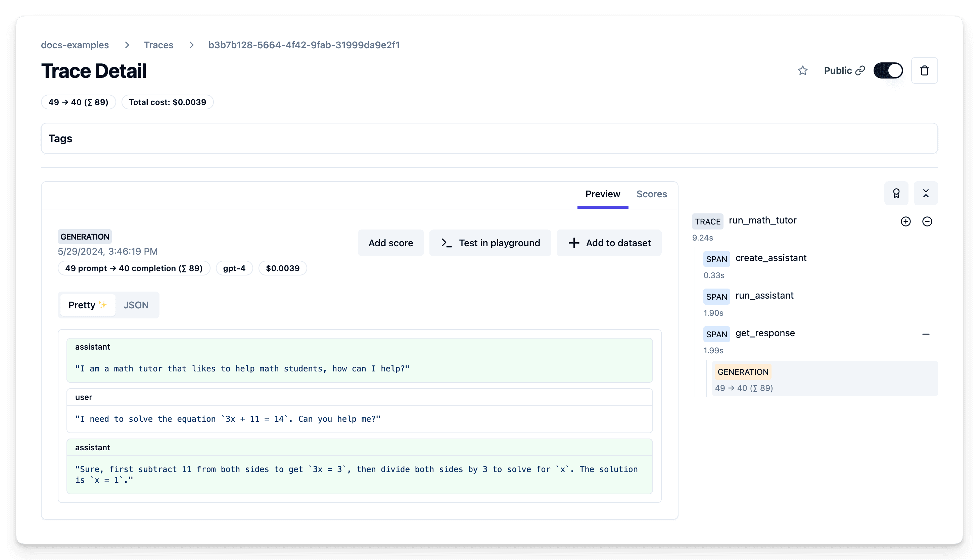Click the sparkles icon on Pretty button
979x560 pixels.
pos(102,305)
